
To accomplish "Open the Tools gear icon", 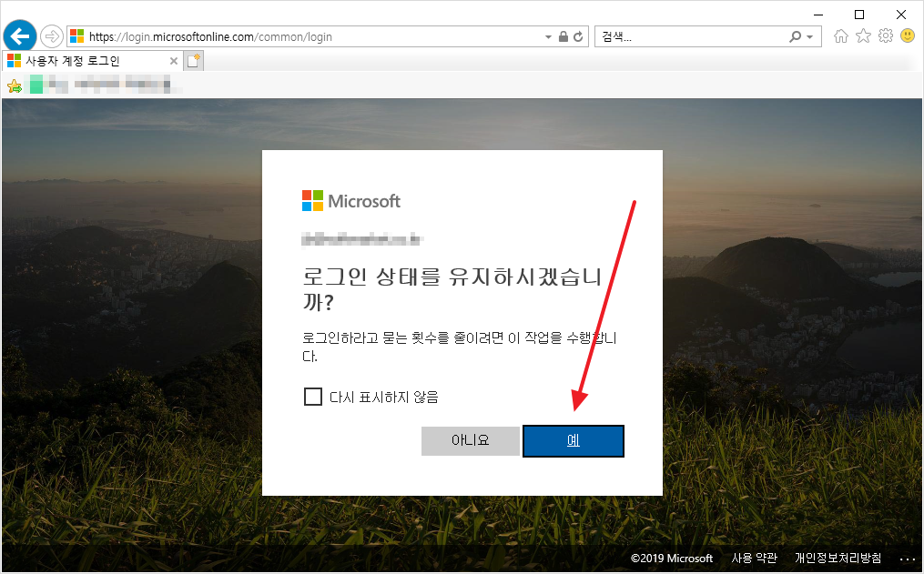I will 885,36.
